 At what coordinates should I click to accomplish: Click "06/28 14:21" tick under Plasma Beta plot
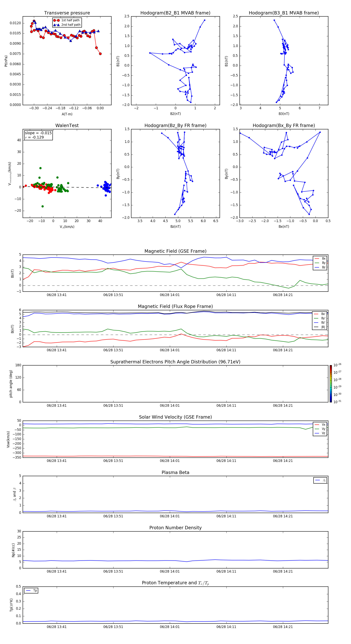coord(283,516)
